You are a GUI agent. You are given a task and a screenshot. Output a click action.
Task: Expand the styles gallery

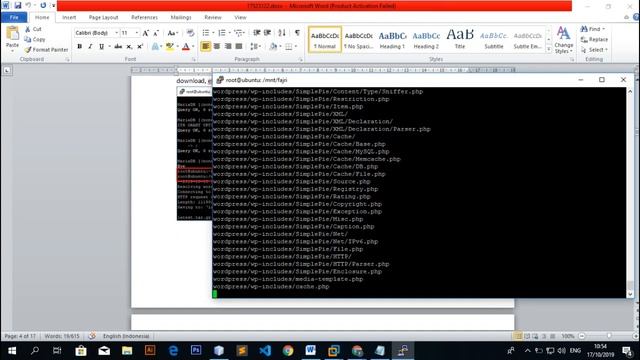click(549, 50)
